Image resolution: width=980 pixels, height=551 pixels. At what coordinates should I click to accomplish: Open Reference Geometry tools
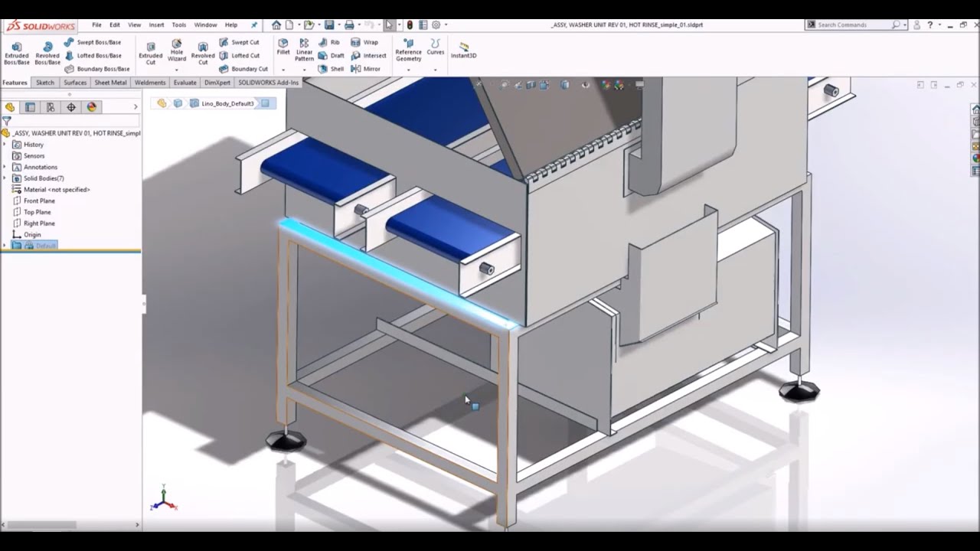click(x=408, y=51)
